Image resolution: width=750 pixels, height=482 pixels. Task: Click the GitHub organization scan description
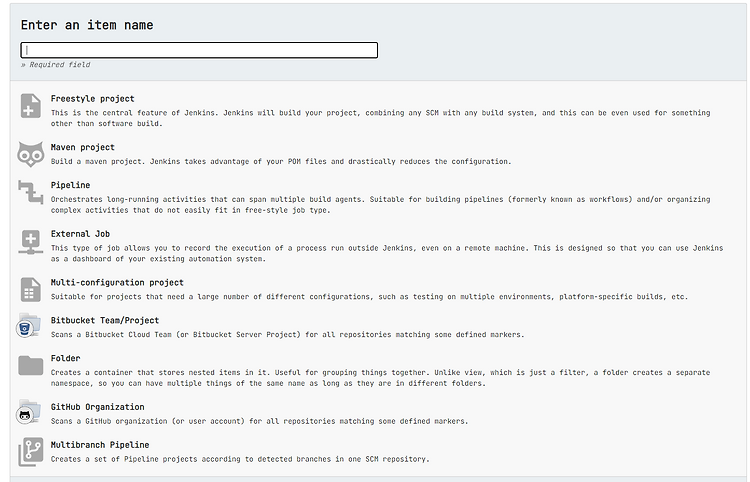(x=259, y=421)
